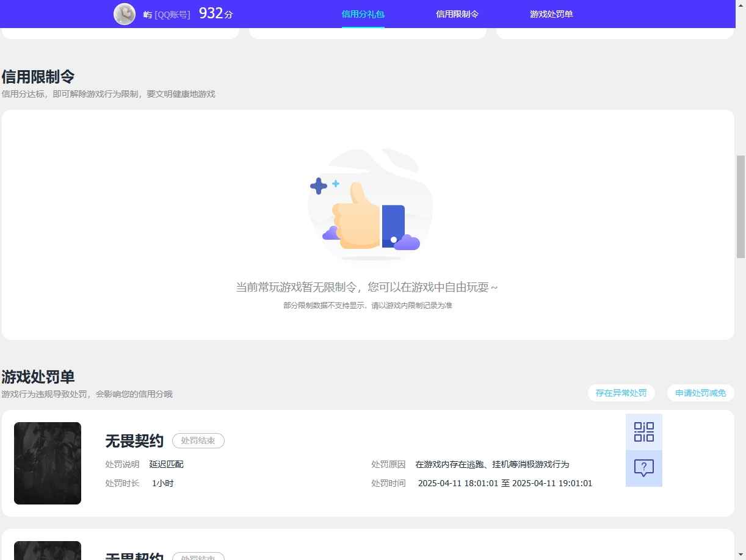Click the 处罚时间 label on first card
This screenshot has width=746, height=560.
tap(388, 483)
